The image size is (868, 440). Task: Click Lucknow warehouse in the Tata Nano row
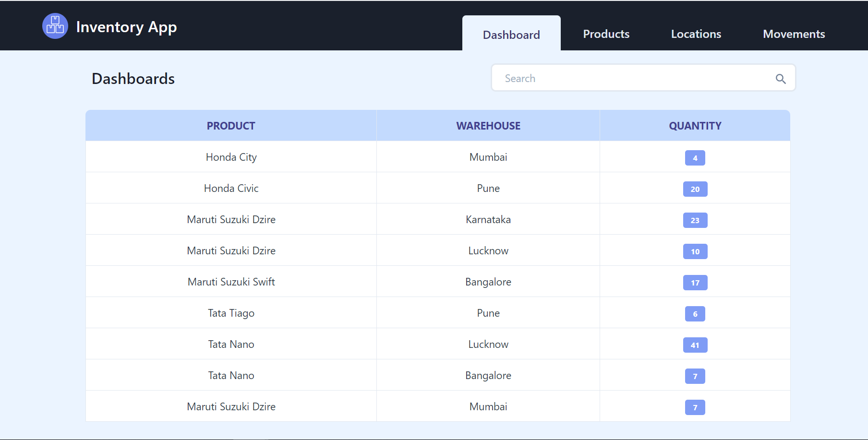click(488, 344)
